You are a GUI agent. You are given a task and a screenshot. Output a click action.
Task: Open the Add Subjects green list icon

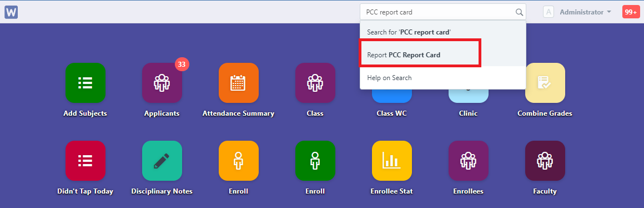point(85,83)
